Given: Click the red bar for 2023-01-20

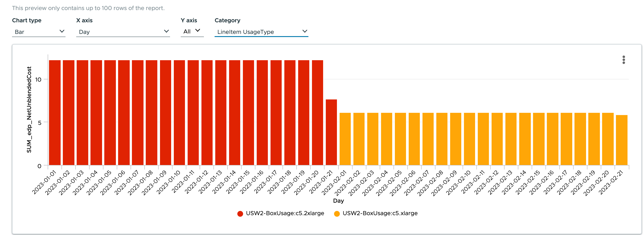Looking at the screenshot, I should point(318,113).
